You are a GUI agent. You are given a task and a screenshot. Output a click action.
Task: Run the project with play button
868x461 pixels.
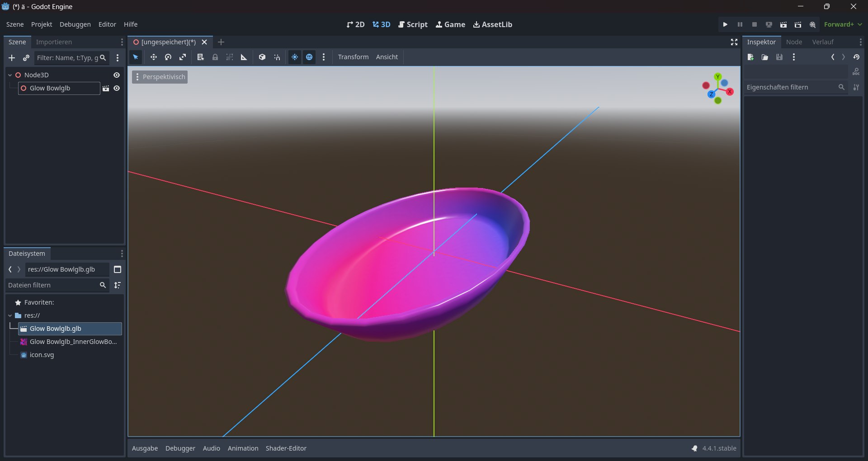click(725, 24)
